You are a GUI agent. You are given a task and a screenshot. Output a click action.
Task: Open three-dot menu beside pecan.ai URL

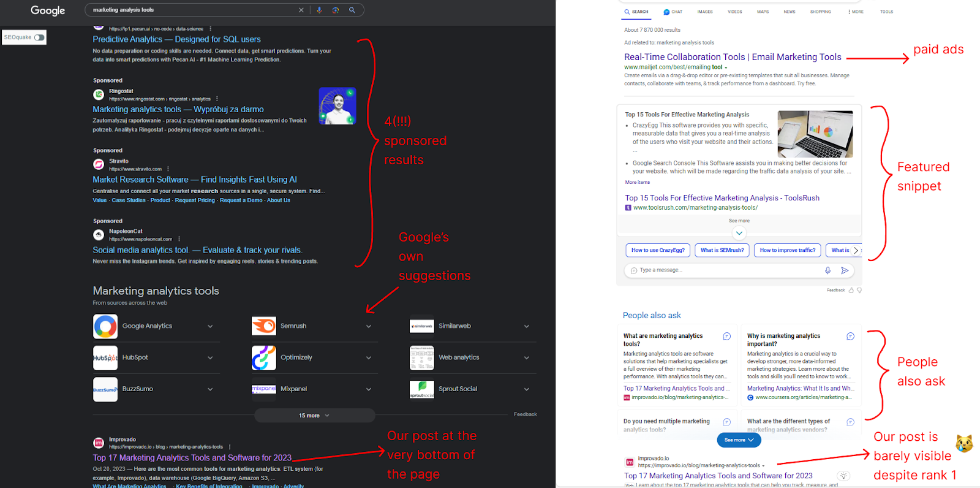click(x=210, y=29)
